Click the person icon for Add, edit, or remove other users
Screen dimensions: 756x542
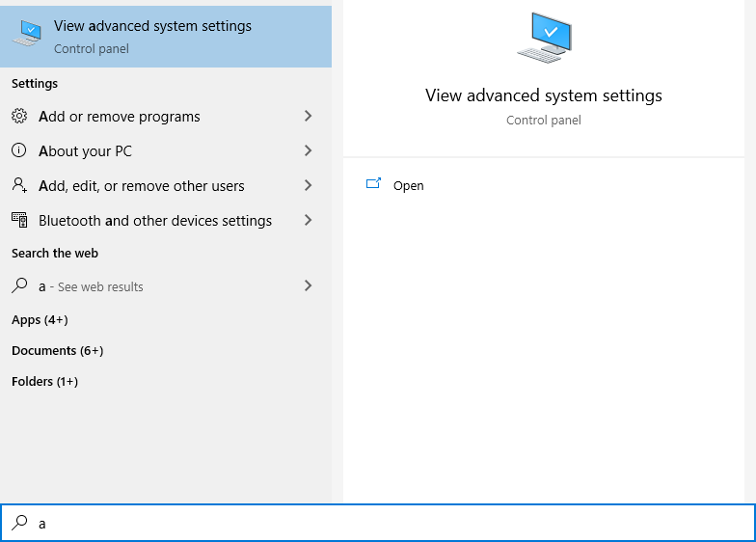pos(19,186)
